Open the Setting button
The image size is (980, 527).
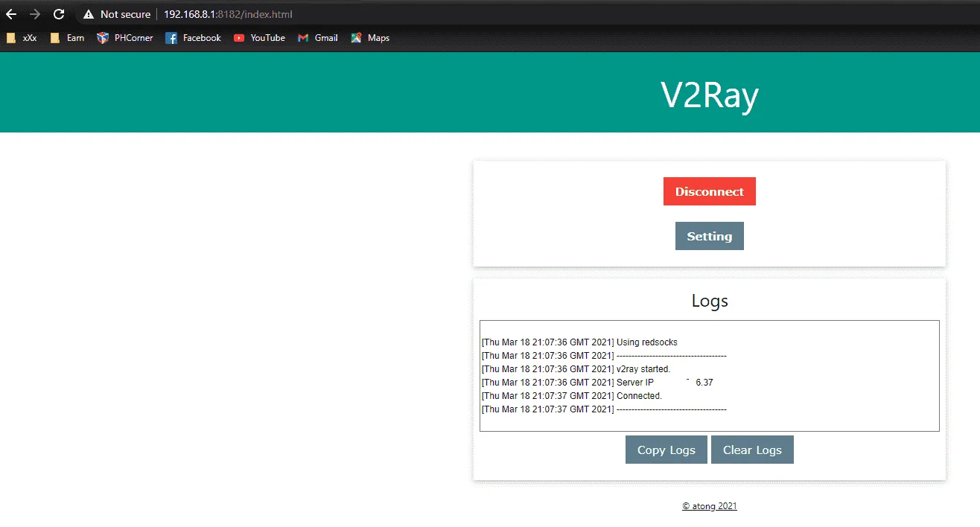tap(710, 236)
